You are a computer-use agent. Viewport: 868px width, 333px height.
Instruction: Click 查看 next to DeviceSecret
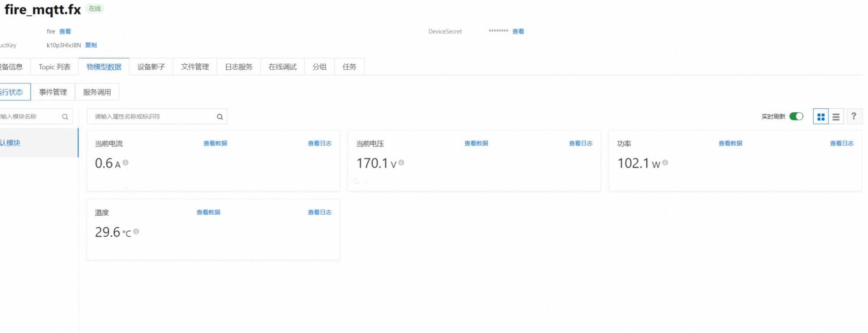coord(518,32)
